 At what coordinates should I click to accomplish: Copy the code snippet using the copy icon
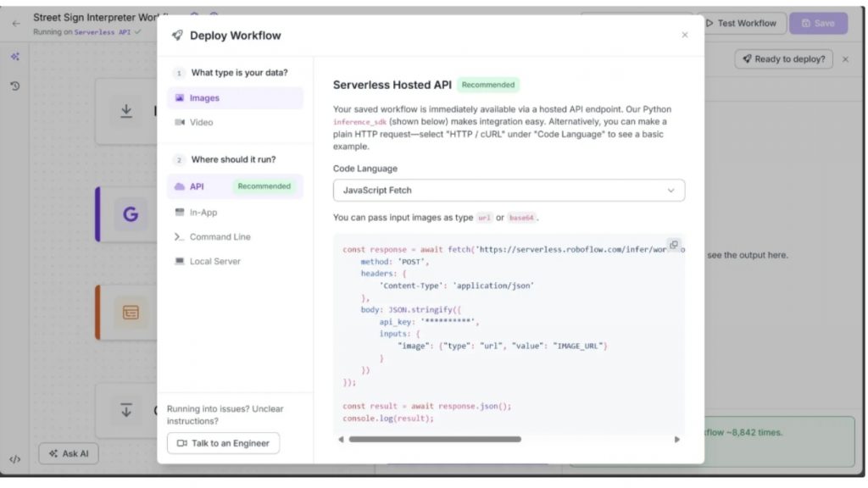coord(674,244)
